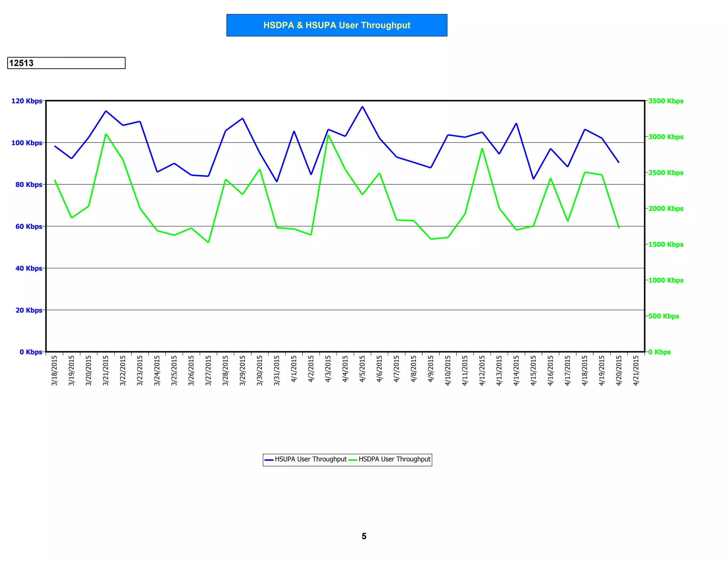Click the 3/24/2015 date label
This screenshot has height=562, width=728.
tap(157, 371)
